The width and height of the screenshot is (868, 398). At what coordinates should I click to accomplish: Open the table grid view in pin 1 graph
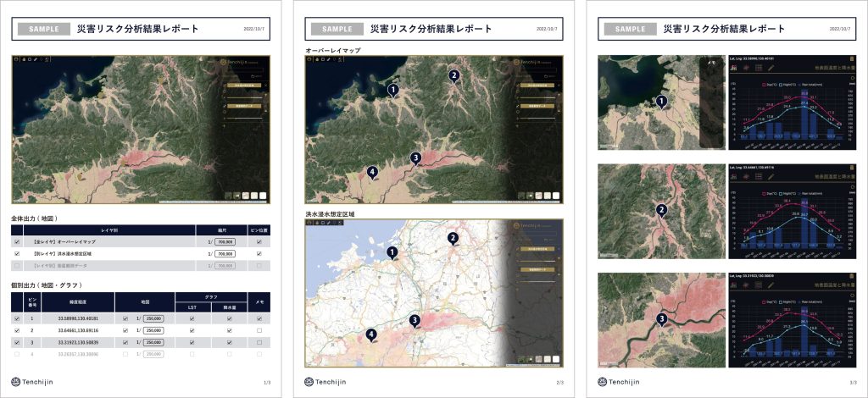(x=759, y=68)
